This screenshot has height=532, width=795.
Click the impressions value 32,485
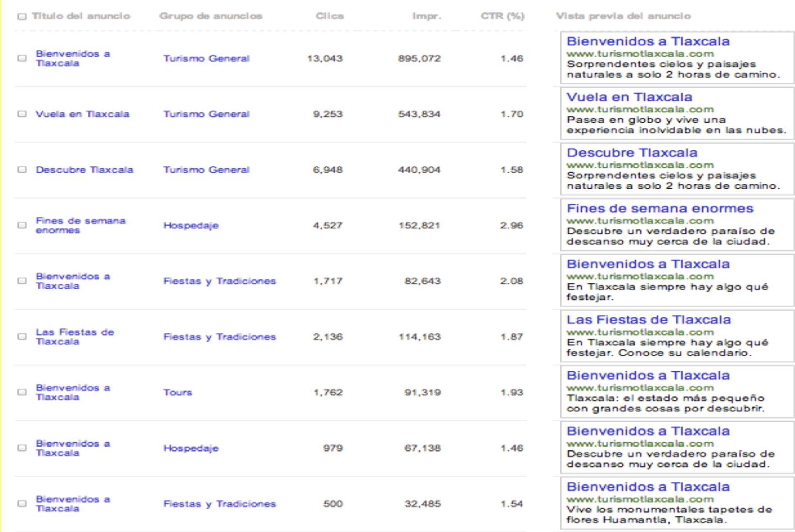(x=423, y=504)
